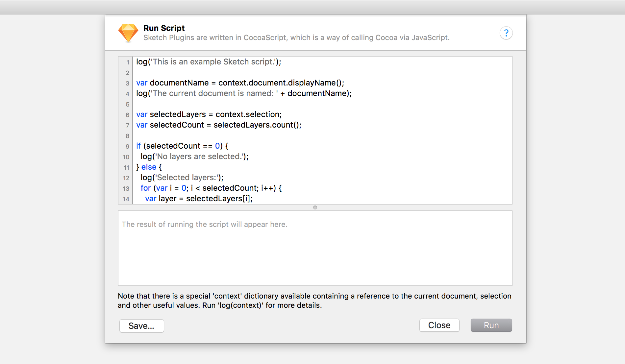
Task: Close the Run Script dialog
Action: (439, 325)
